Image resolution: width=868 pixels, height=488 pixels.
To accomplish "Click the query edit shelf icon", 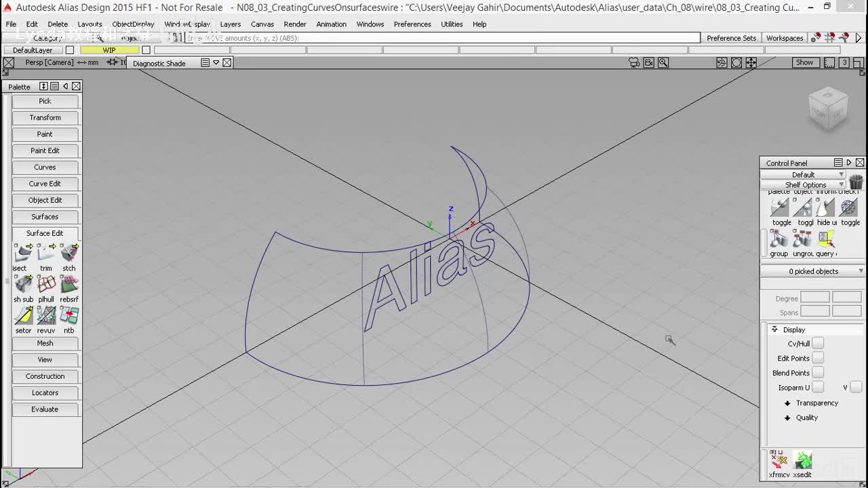I will 825,239.
